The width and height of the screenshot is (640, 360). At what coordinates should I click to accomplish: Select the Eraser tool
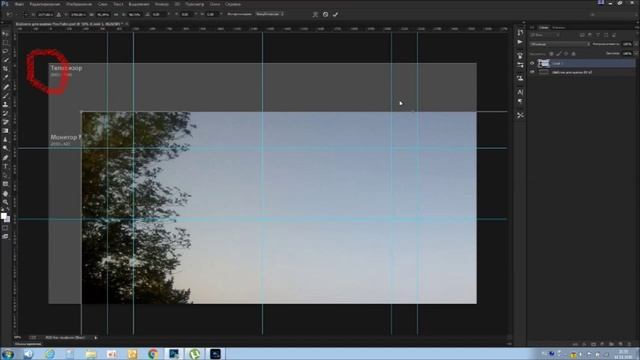pyautogui.click(x=5, y=122)
